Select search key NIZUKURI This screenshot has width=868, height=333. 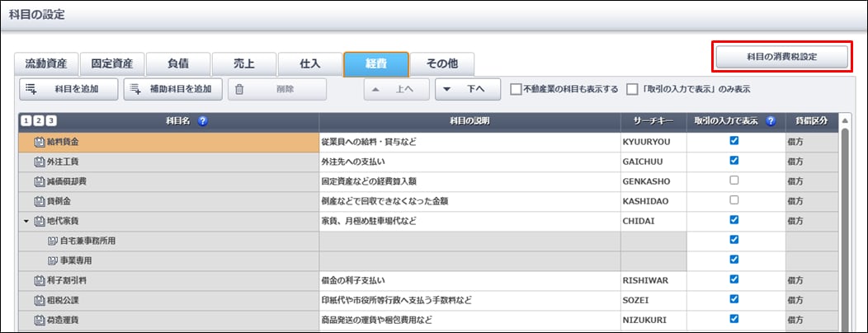pyautogui.click(x=653, y=320)
